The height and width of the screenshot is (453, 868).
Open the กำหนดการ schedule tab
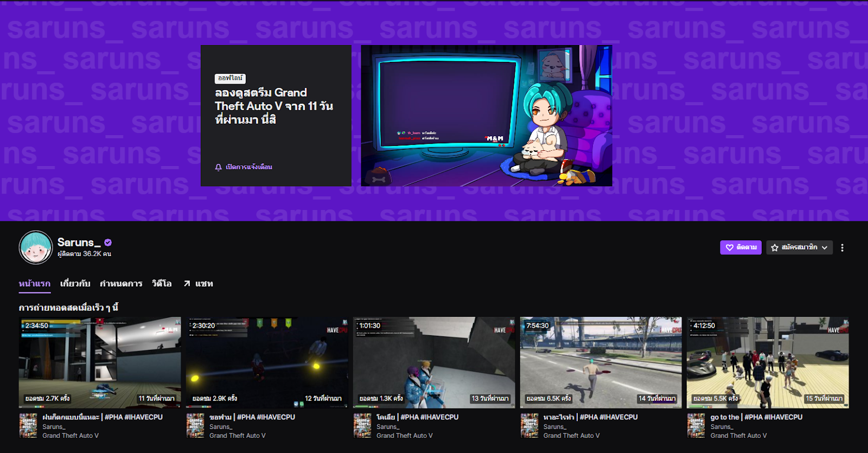click(121, 283)
